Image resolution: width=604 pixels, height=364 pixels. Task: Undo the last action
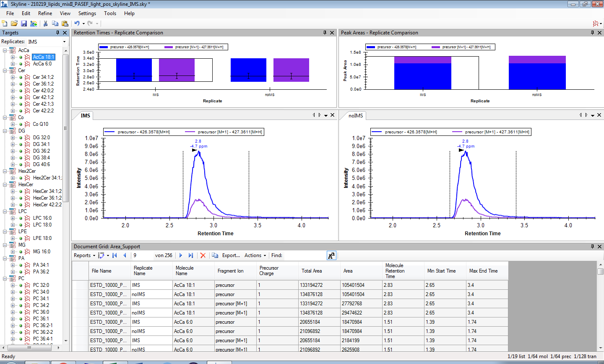click(77, 23)
